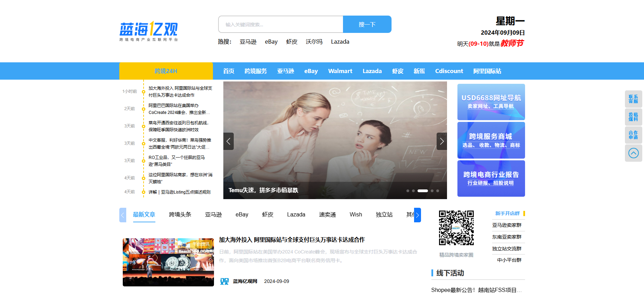Screen dimensions: 644x294
Task: Click hot search term Lazada
Action: (340, 42)
